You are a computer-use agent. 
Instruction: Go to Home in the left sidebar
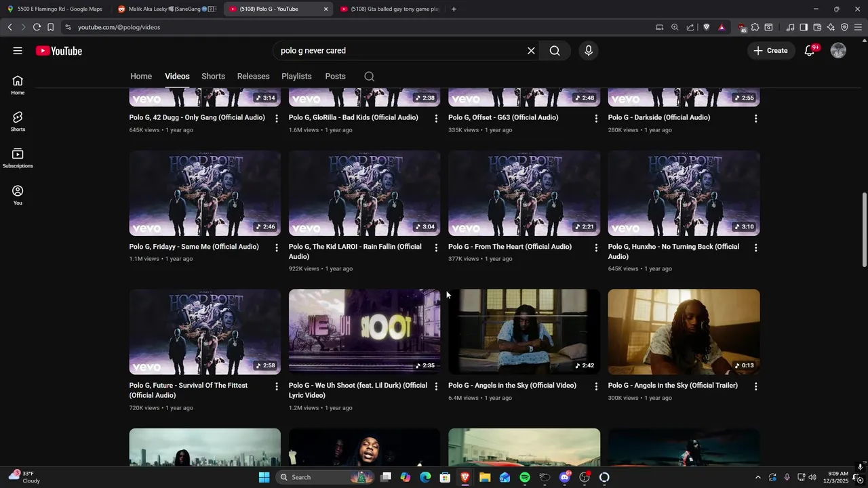click(18, 85)
